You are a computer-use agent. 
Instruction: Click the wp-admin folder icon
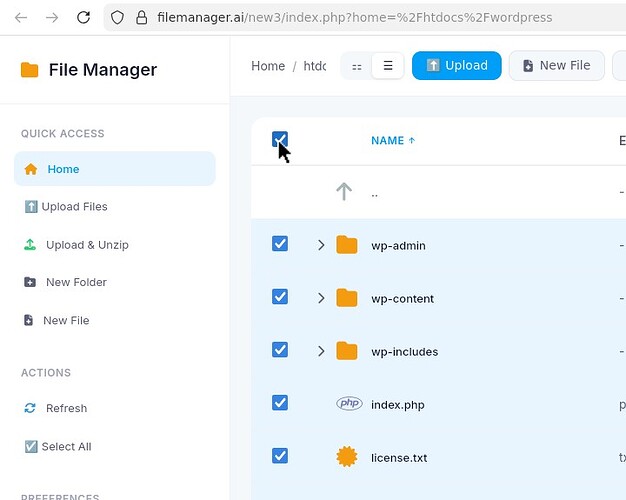(347, 245)
